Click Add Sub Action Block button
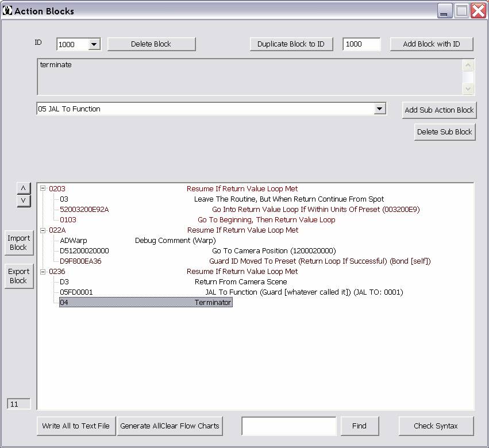 439,110
